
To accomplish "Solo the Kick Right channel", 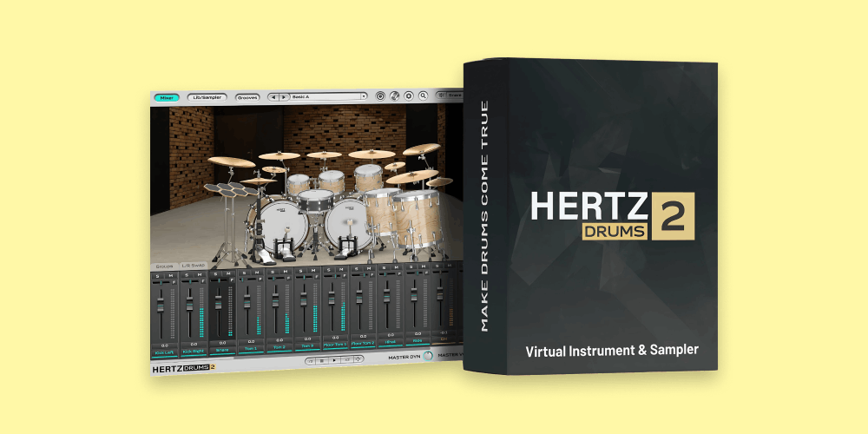I will 187,275.
